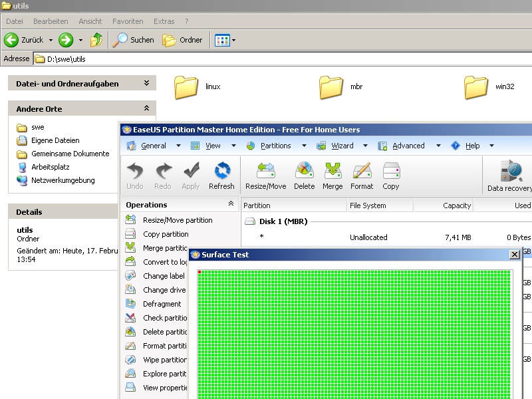This screenshot has width=532, height=399.
Task: Open the Datei menu in Explorer
Action: (15, 21)
